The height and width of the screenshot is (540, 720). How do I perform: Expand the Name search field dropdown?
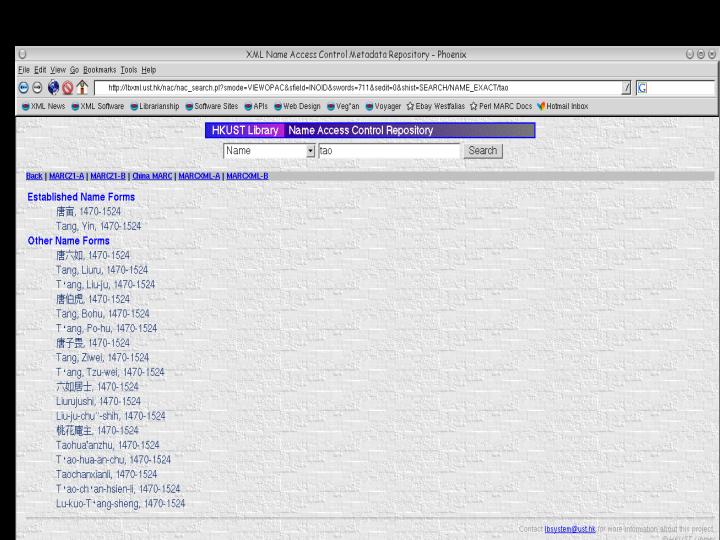[310, 151]
